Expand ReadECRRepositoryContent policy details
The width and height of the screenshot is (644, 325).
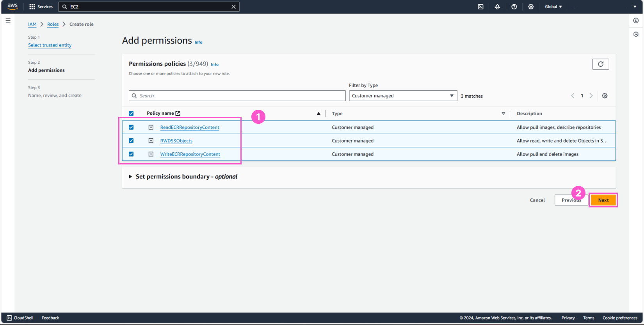(x=151, y=127)
